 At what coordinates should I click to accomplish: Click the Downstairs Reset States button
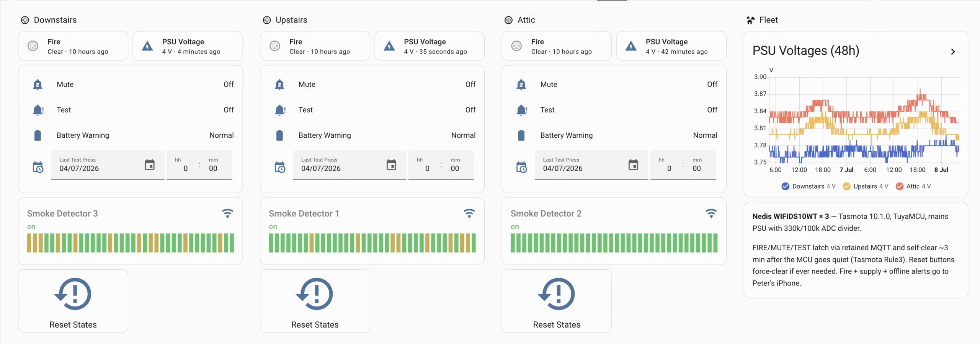73,301
